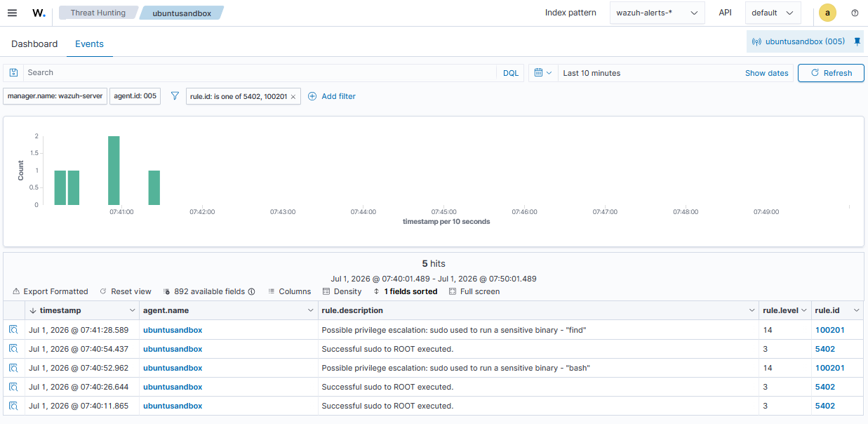Click Add filter
This screenshot has height=424, width=868.
click(332, 96)
